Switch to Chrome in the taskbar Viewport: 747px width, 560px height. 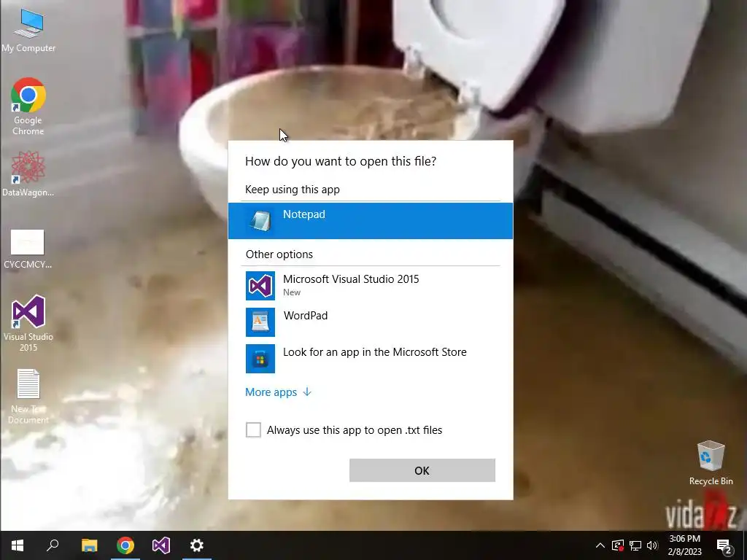coord(125,545)
